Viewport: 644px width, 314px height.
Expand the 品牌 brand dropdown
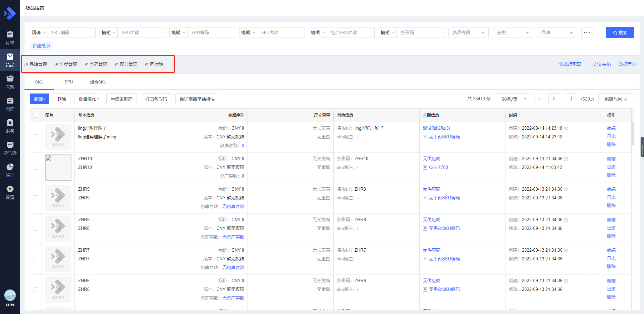(x=557, y=33)
